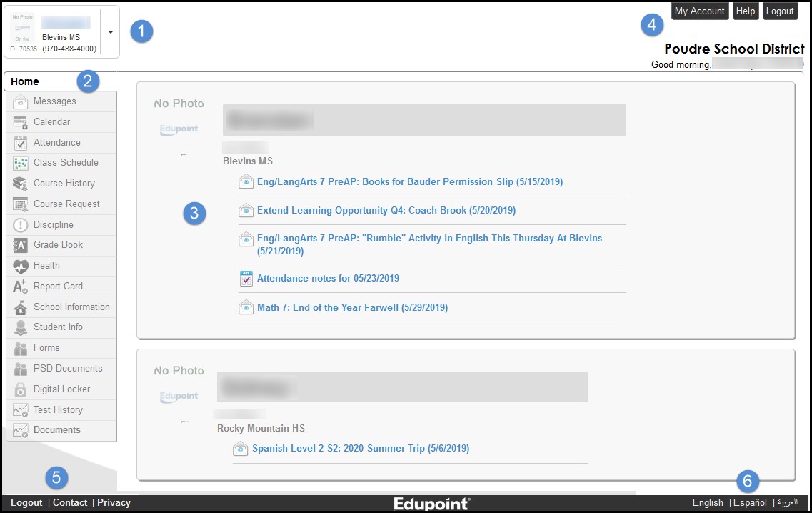
Task: Click the Health heartbeat icon
Action: [x=20, y=266]
